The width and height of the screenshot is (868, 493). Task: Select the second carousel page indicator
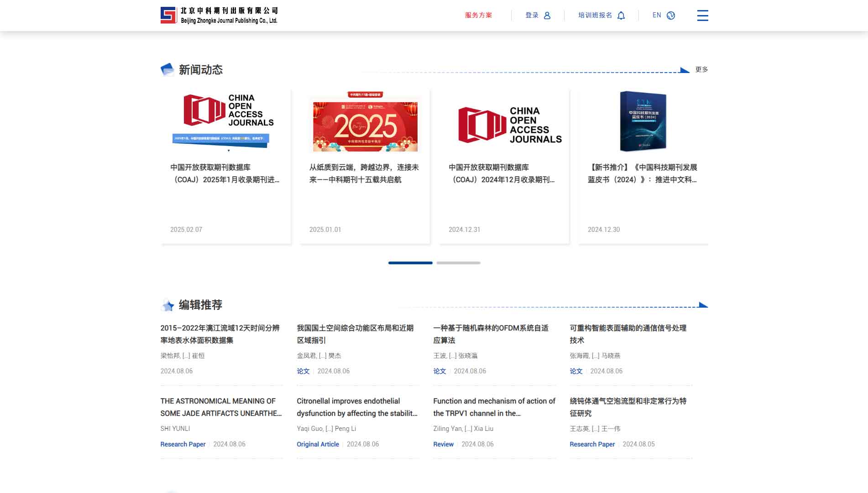(x=458, y=263)
